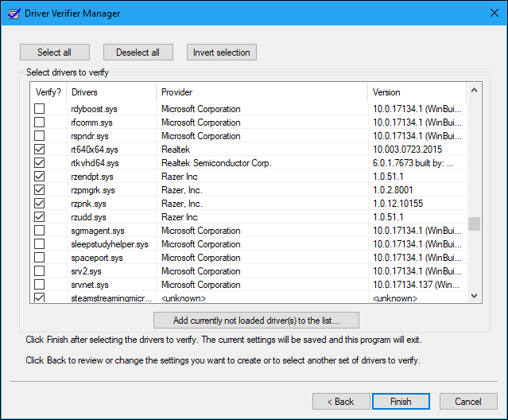This screenshot has width=508, height=420.
Task: Select the rtkvhd64.sys driver name
Action: pos(95,163)
